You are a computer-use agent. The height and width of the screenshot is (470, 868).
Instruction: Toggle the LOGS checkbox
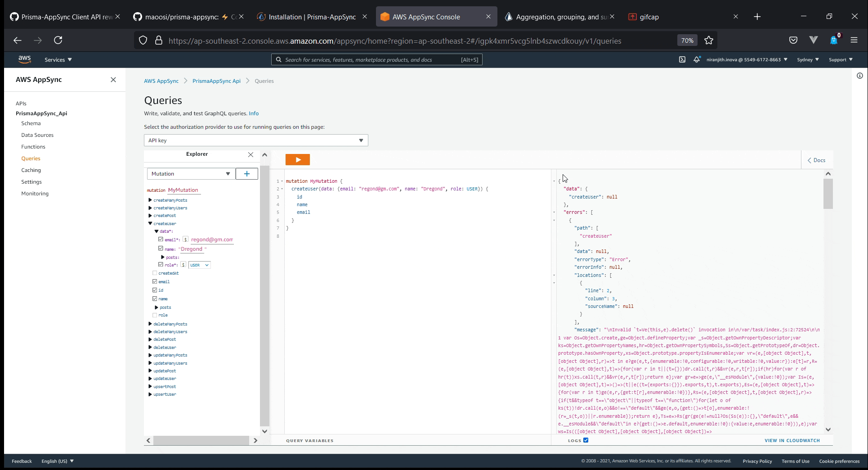pos(586,440)
